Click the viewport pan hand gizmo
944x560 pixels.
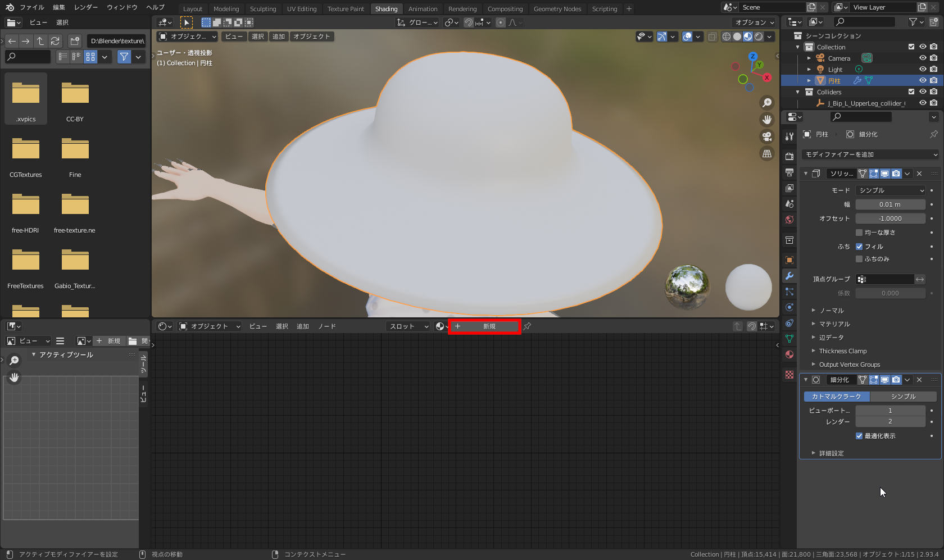click(767, 120)
